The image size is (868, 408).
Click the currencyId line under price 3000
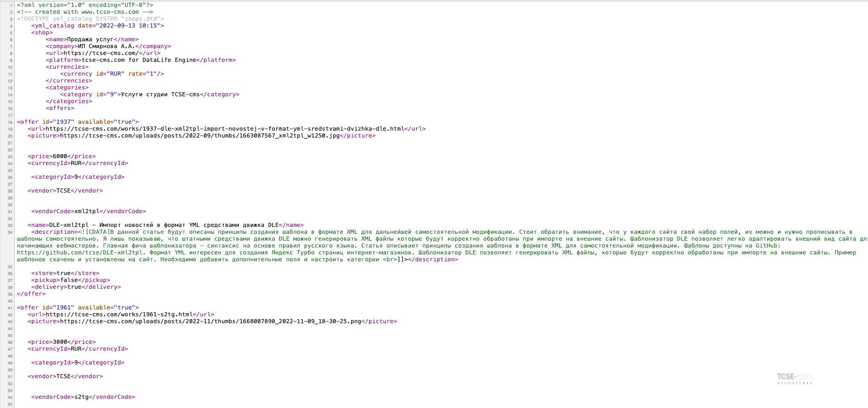click(x=78, y=349)
